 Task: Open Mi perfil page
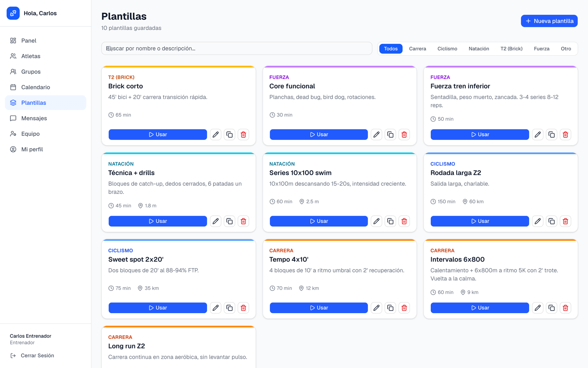pos(46,149)
